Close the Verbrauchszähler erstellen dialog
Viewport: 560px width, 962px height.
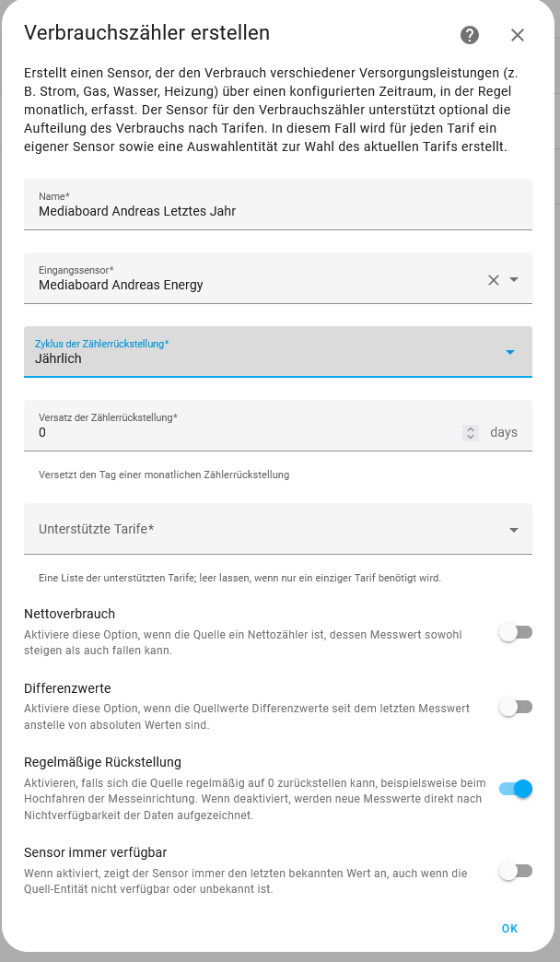(518, 35)
